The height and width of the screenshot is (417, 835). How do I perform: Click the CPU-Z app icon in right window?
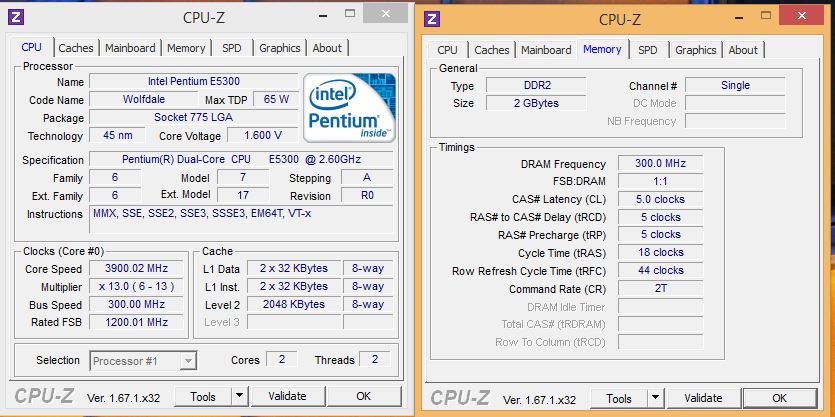(432, 19)
